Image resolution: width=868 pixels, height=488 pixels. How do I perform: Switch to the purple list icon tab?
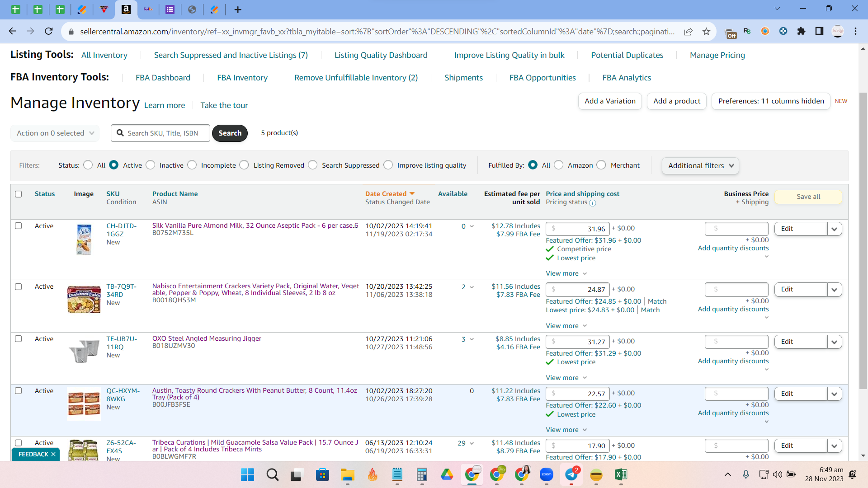[x=170, y=9]
